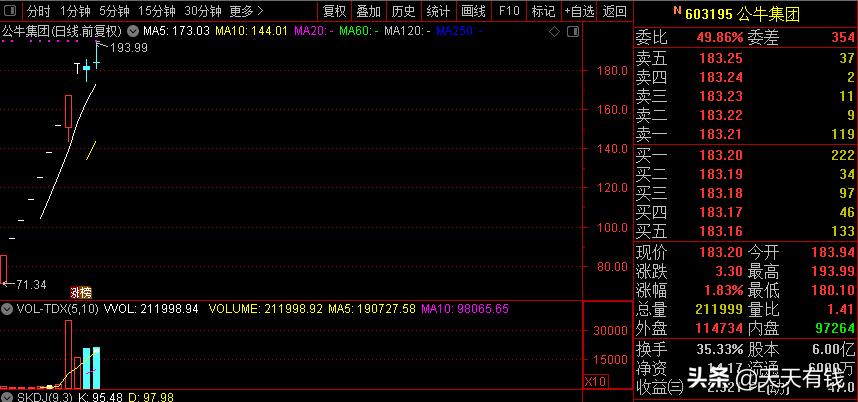Screen dimensions: 858x402
Task: Click 最低 value 180.10
Action: pos(833,290)
